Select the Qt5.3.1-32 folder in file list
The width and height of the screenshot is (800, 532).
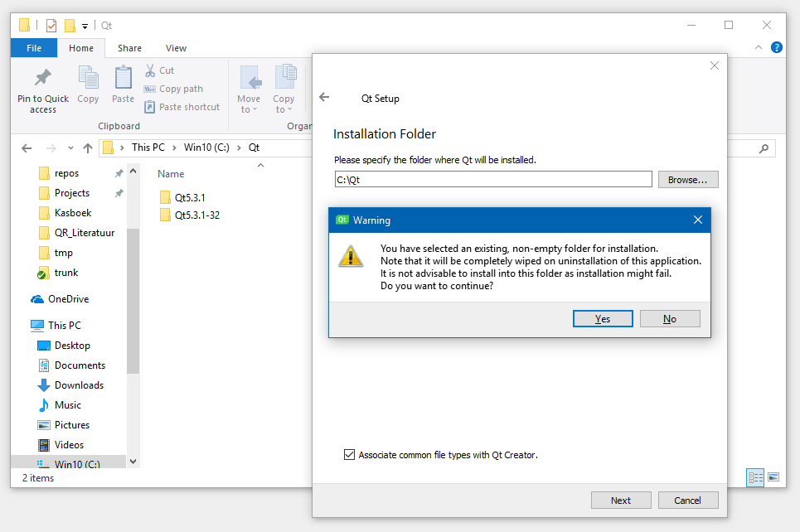(x=197, y=215)
